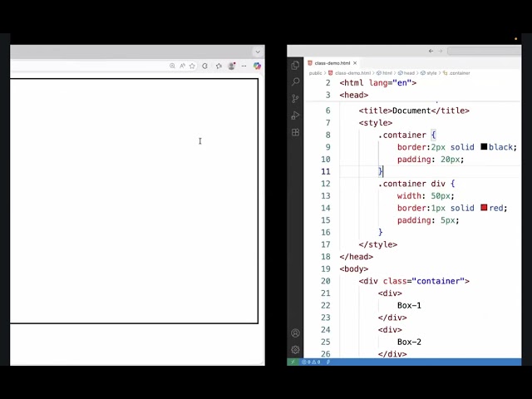Open the Run and Debug view
This screenshot has height=399, width=532.
pyautogui.click(x=295, y=116)
